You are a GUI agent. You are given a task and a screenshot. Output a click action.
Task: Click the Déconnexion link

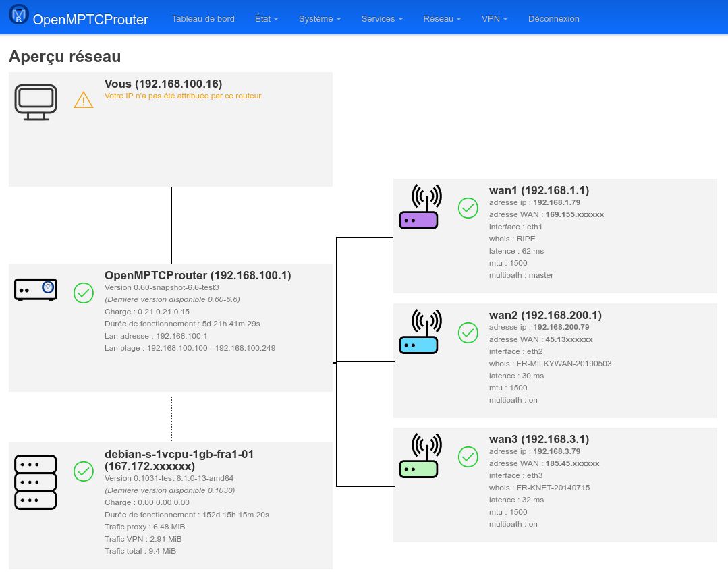point(553,18)
